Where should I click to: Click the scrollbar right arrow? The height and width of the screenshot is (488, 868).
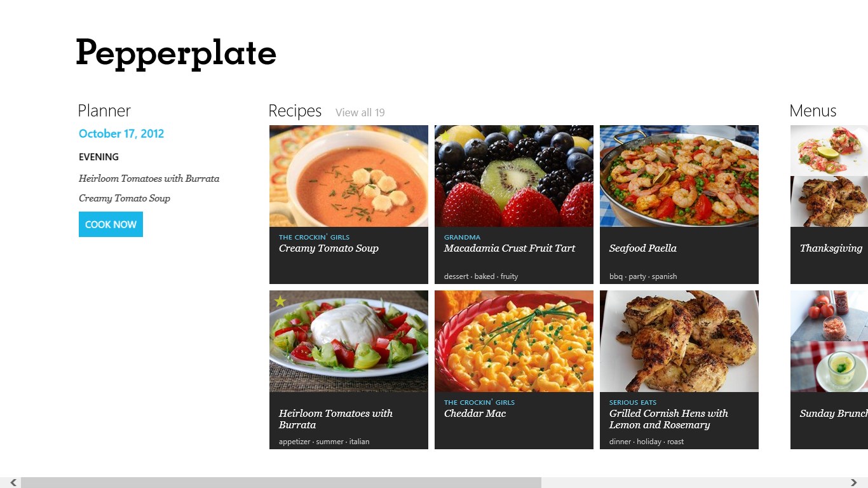pos(854,482)
